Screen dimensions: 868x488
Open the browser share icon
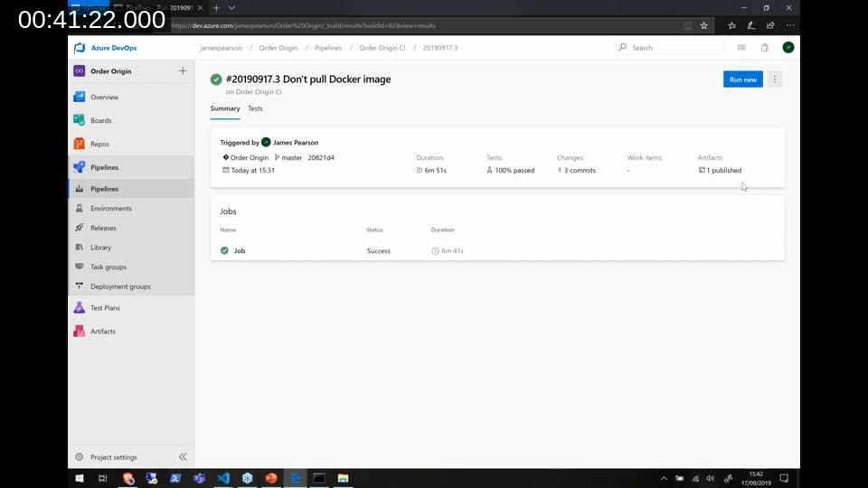pyautogui.click(x=770, y=25)
